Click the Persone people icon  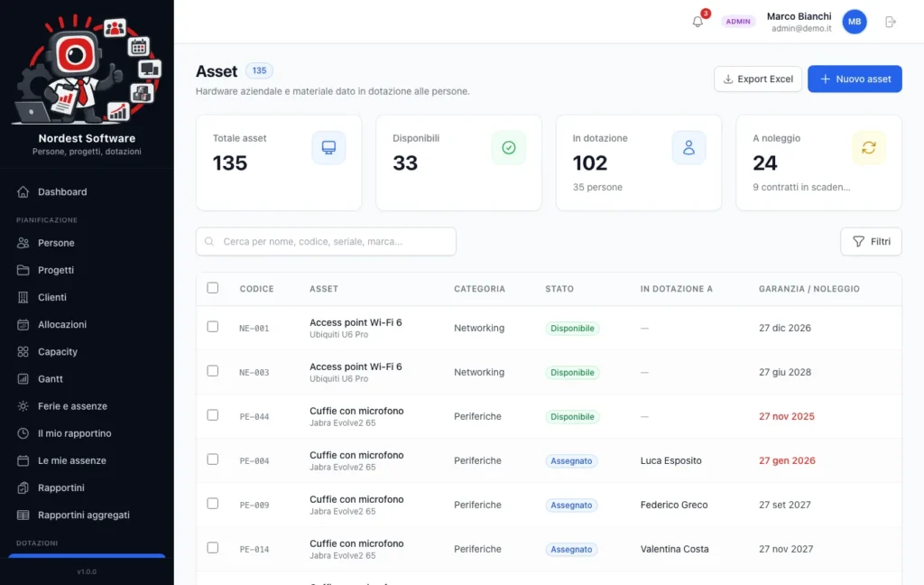pyautogui.click(x=23, y=243)
